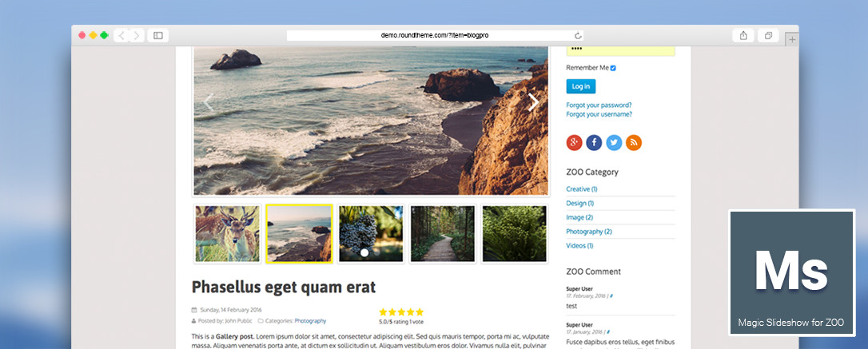Reload the page with the refresh icon
The image size is (868, 349).
pyautogui.click(x=578, y=35)
